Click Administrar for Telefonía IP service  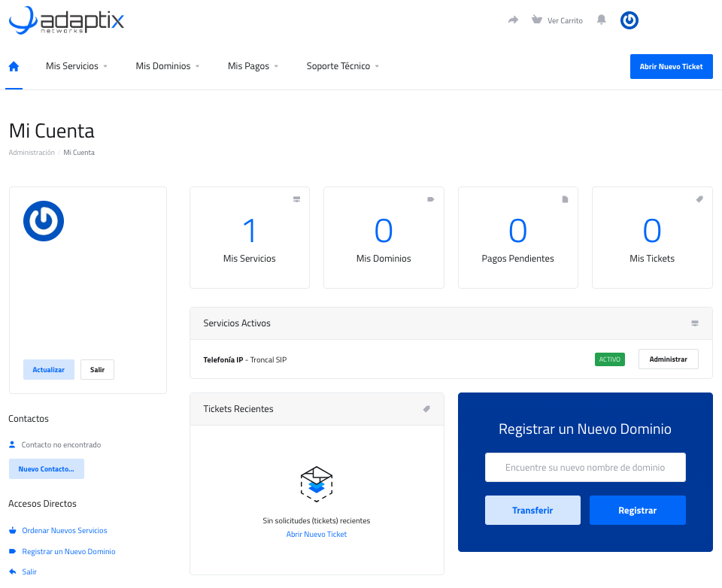(x=668, y=359)
